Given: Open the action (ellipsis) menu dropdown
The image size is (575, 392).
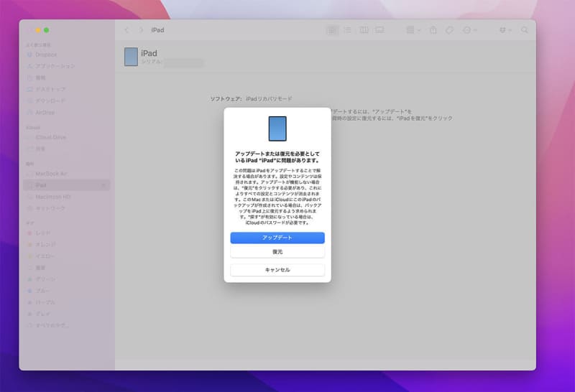Looking at the screenshot, I should 469,30.
